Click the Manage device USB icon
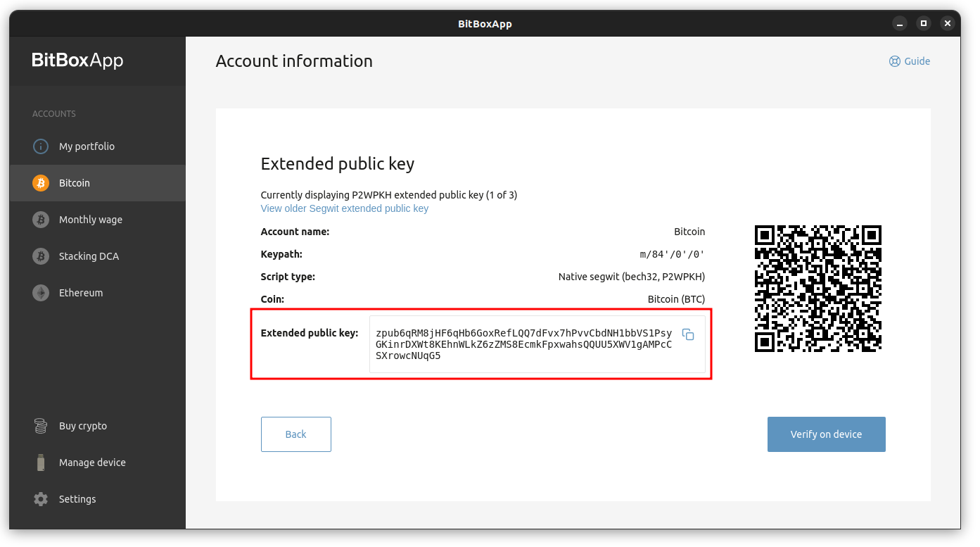 point(41,463)
